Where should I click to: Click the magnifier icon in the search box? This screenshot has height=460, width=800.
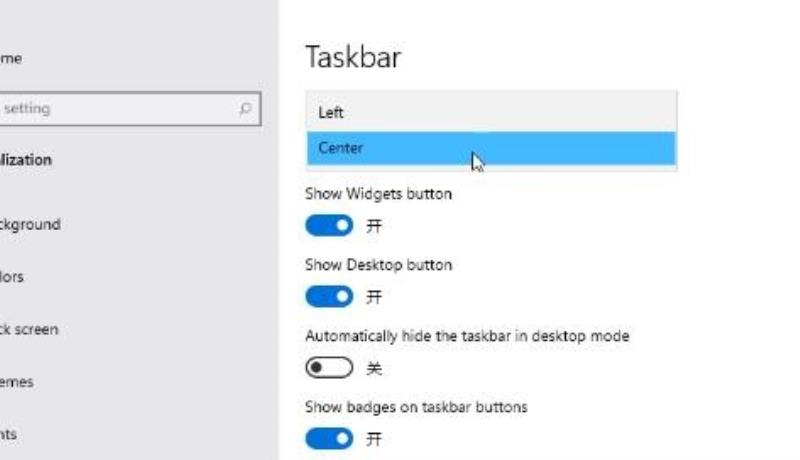pos(245,109)
